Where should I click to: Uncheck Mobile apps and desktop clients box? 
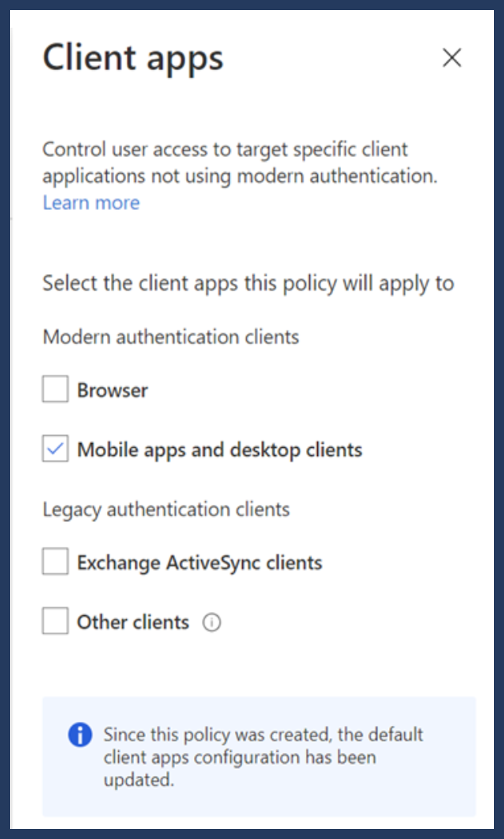[x=55, y=449]
